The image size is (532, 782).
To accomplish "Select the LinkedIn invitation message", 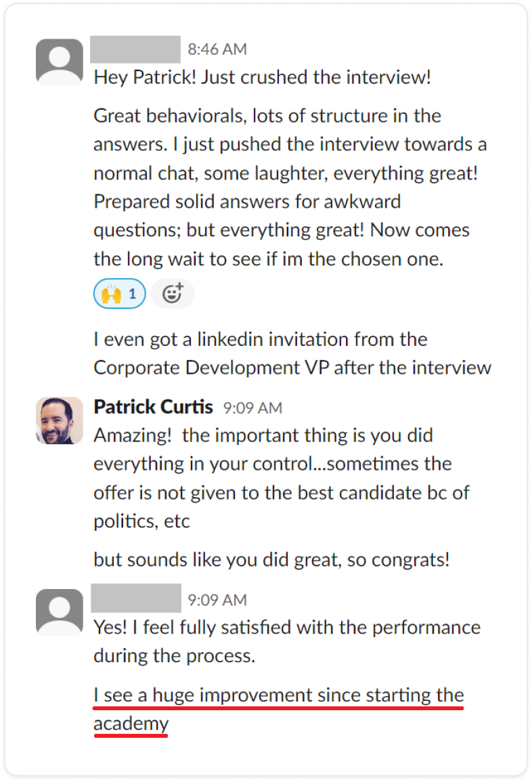I will click(x=292, y=353).
